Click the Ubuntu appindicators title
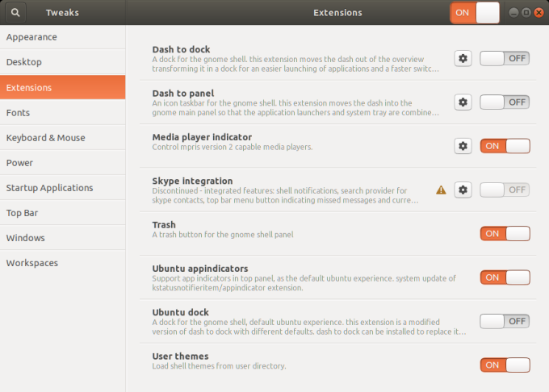Screen dimensions: 549x392 click(x=200, y=269)
